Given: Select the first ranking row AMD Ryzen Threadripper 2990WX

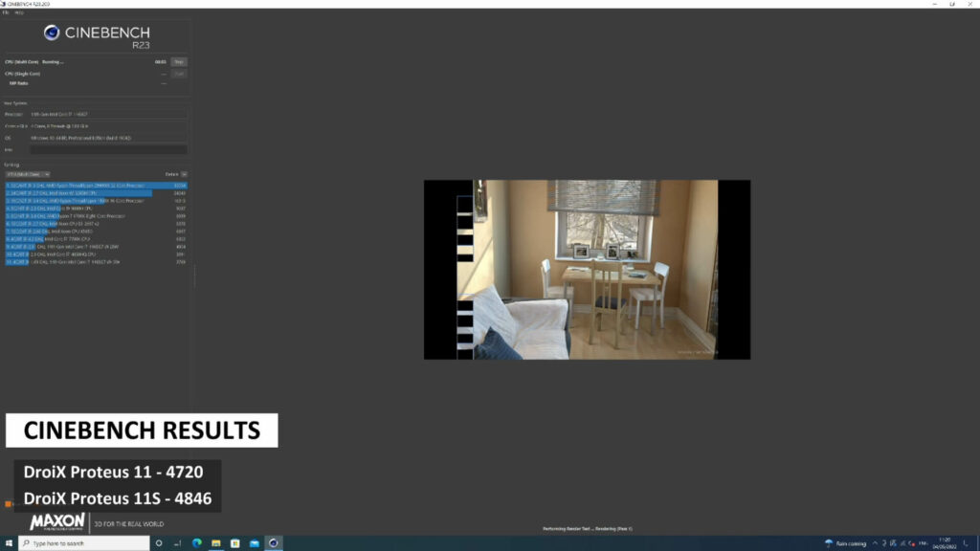Looking at the screenshot, I should click(x=97, y=186).
